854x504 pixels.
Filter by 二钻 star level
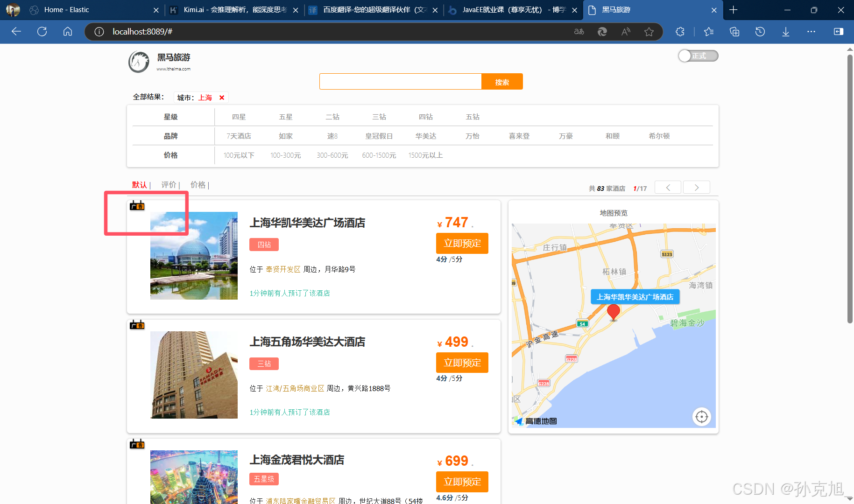332,117
